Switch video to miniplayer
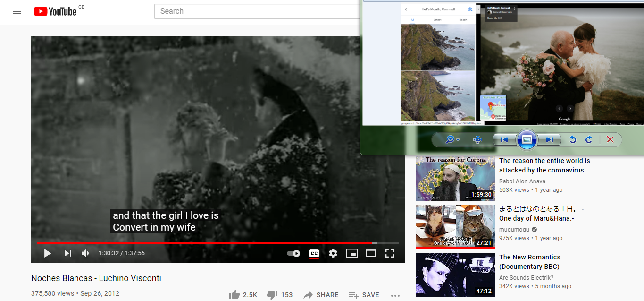 (352, 253)
